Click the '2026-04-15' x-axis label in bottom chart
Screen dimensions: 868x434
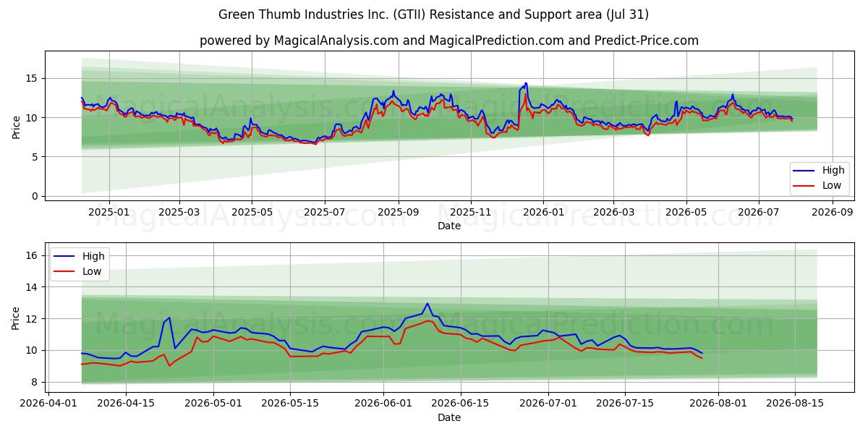point(126,404)
